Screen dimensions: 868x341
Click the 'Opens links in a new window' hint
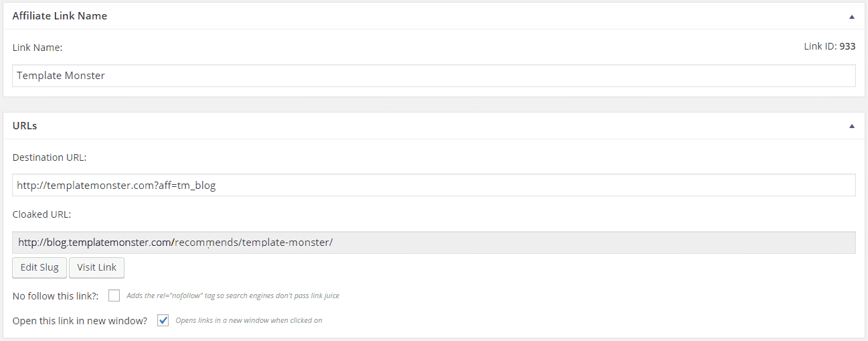pos(248,321)
